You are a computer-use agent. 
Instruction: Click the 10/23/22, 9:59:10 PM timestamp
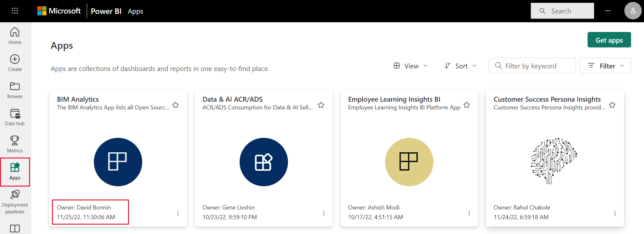(x=230, y=217)
